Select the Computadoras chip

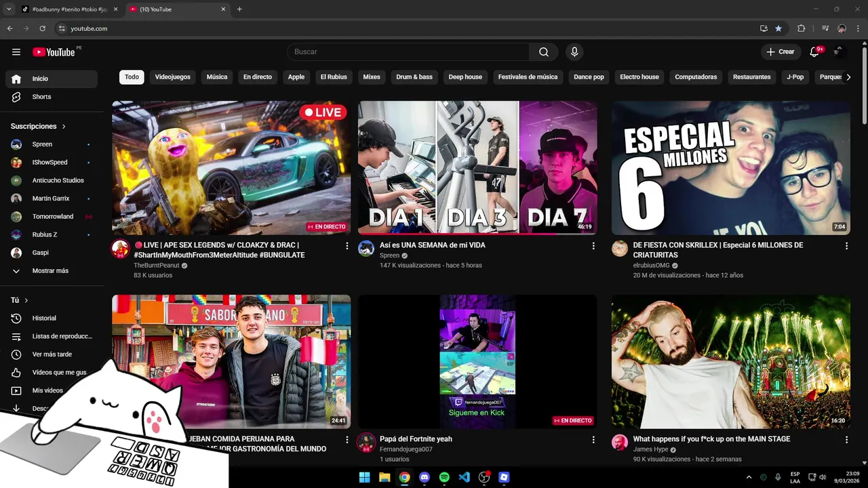click(x=696, y=77)
